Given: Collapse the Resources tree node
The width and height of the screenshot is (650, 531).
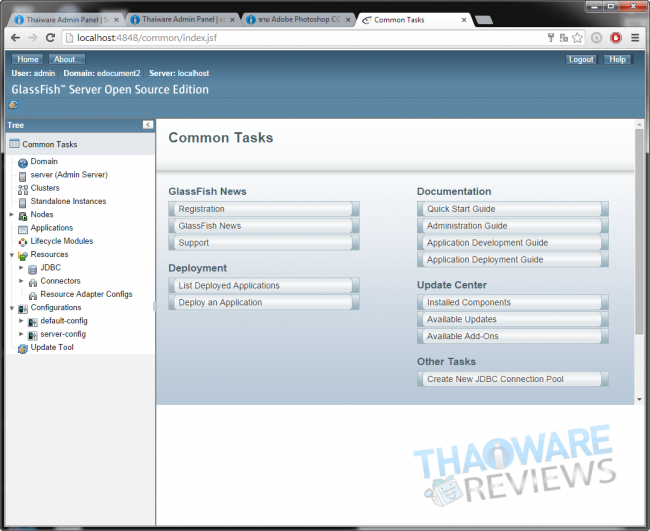Looking at the screenshot, I should pos(12,255).
